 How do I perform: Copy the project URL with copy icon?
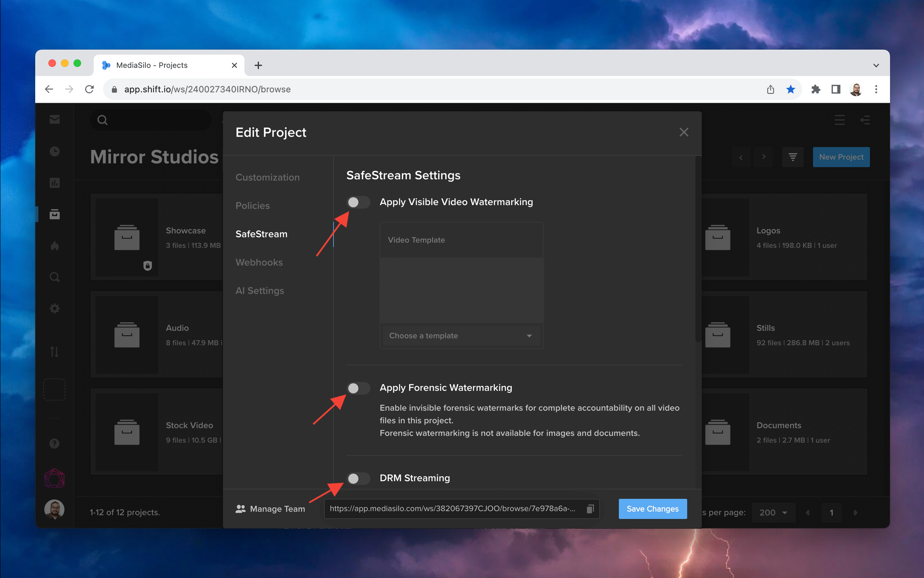pos(590,509)
